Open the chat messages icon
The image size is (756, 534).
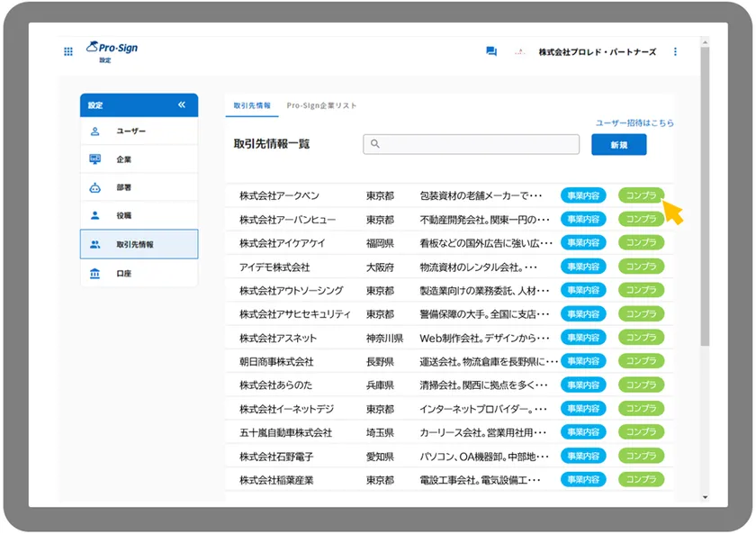pyautogui.click(x=490, y=51)
